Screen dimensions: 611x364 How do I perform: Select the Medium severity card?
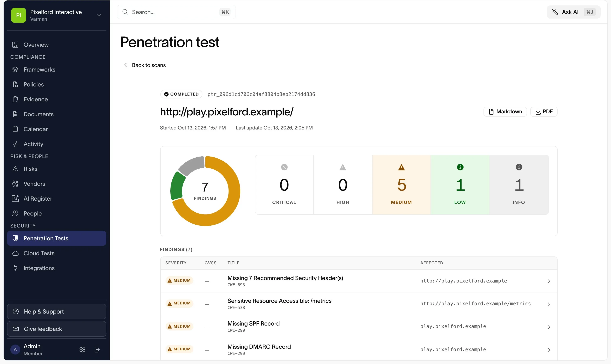(x=401, y=185)
